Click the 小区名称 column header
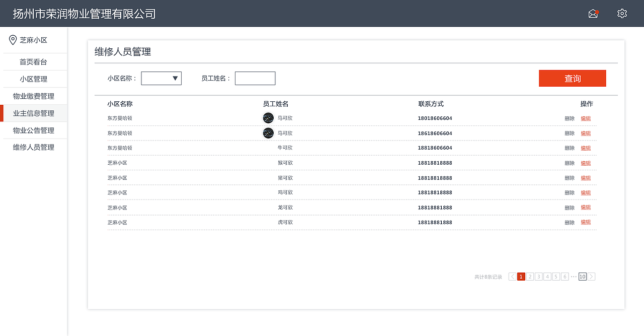The image size is (644, 336). (x=120, y=104)
